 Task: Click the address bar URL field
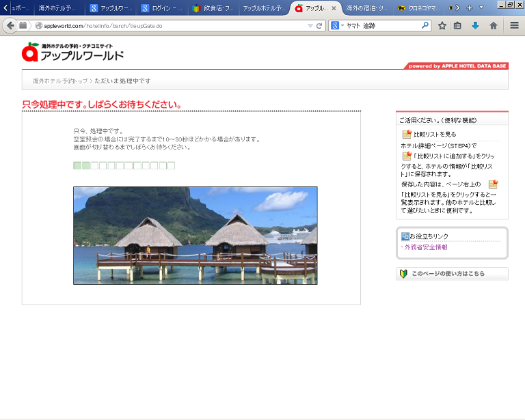(174, 26)
